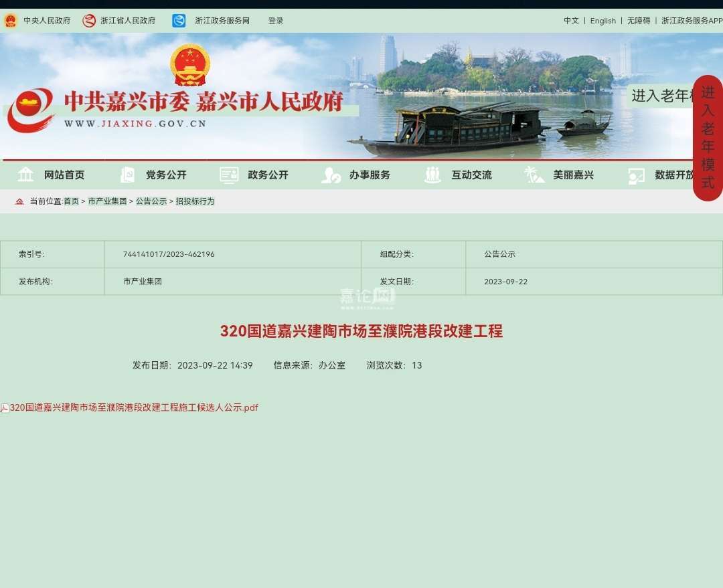Viewport: 723px width, 588px height.
Task: Click the Zhejiang Provincial Government logo icon
Action: point(89,21)
